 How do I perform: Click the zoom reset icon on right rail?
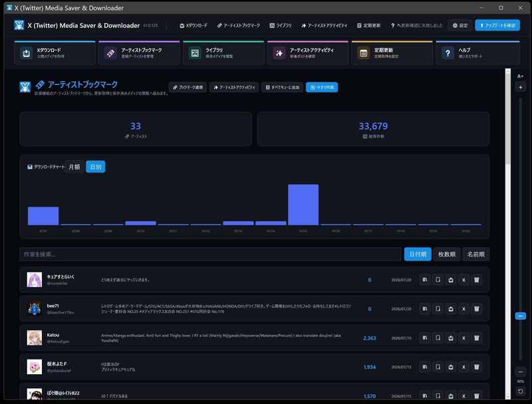(x=520, y=391)
